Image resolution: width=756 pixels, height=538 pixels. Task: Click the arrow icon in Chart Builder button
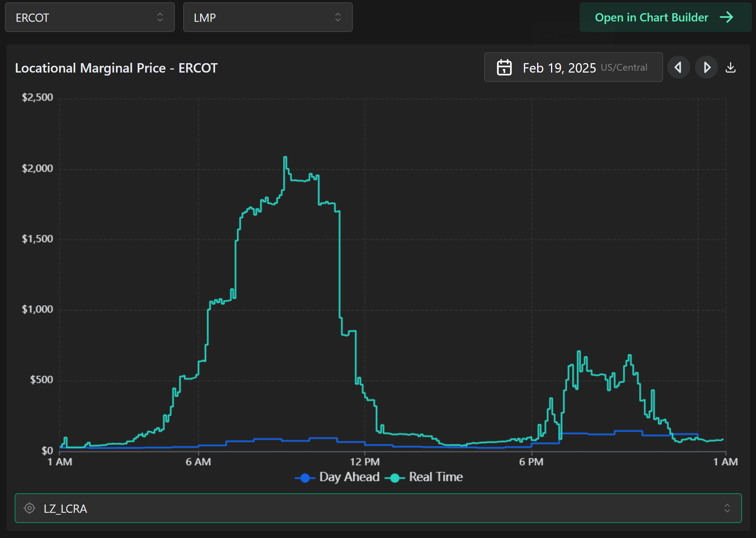[x=726, y=17]
